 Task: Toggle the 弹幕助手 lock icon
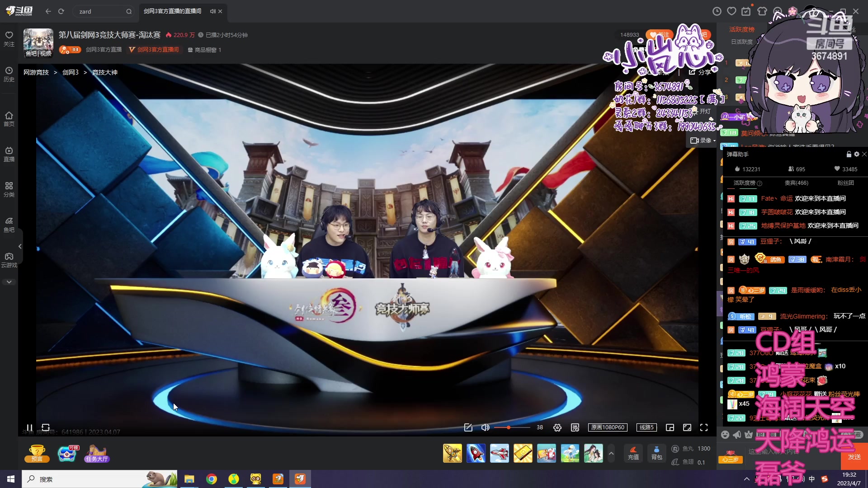point(849,154)
